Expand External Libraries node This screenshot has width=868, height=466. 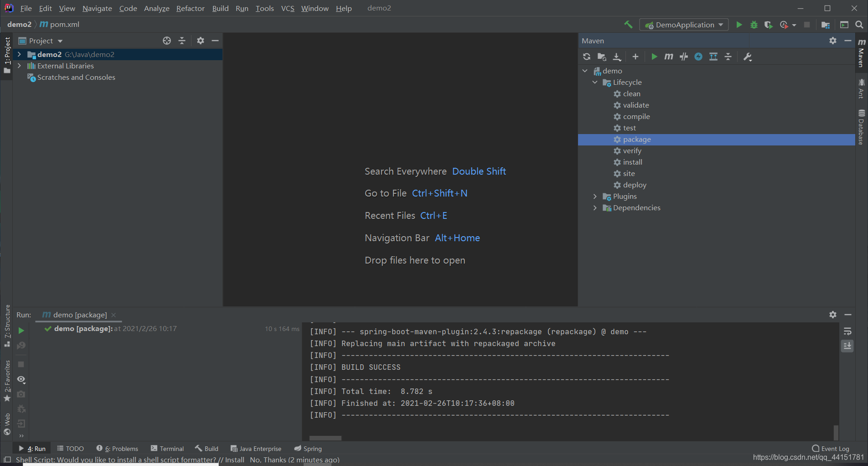19,66
